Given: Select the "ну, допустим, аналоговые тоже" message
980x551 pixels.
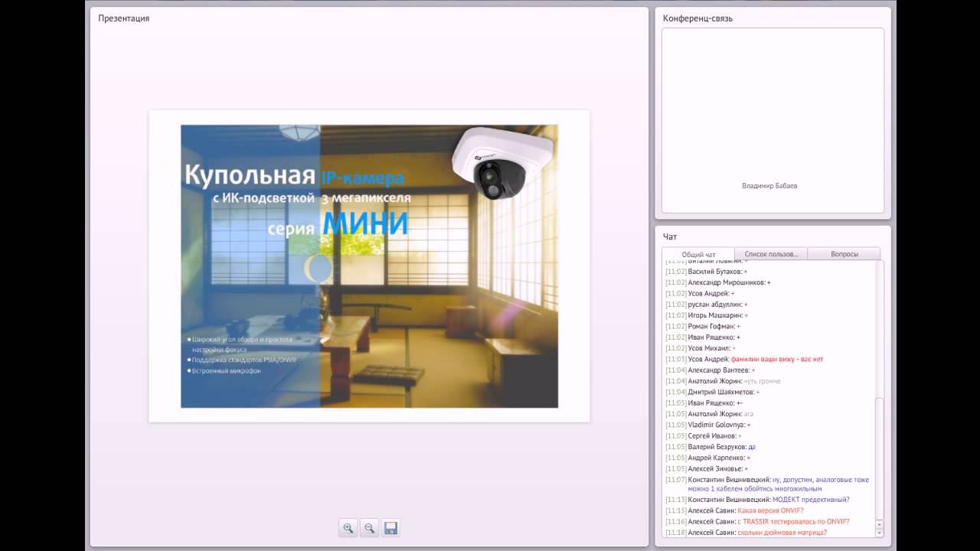Looking at the screenshot, I should [x=767, y=484].
